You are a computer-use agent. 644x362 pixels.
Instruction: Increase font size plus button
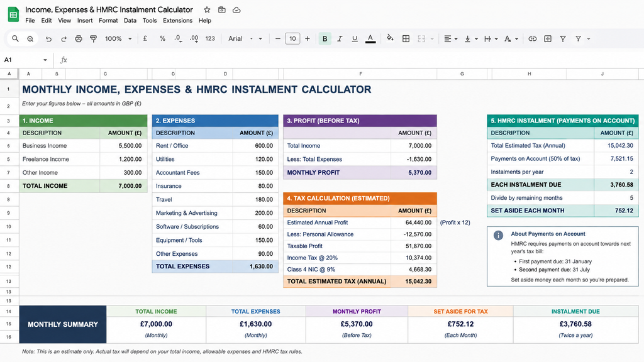click(307, 38)
